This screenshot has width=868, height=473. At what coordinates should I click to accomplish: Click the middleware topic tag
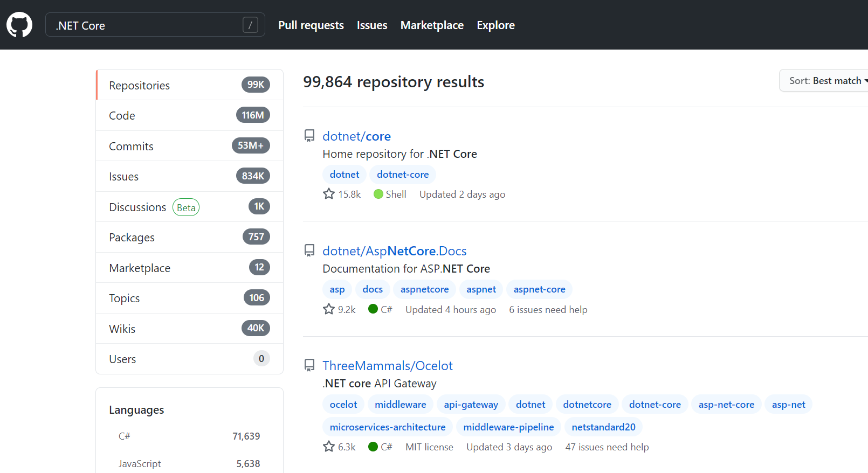(401, 405)
